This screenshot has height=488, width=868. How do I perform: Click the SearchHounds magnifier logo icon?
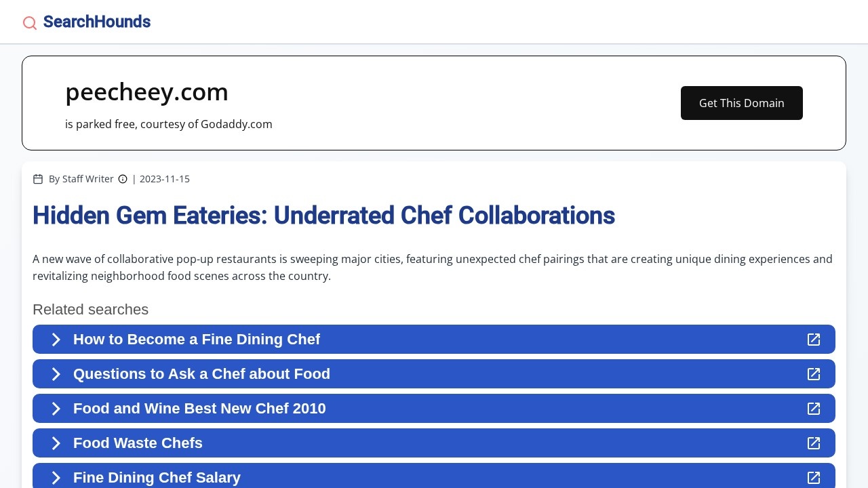click(x=30, y=23)
